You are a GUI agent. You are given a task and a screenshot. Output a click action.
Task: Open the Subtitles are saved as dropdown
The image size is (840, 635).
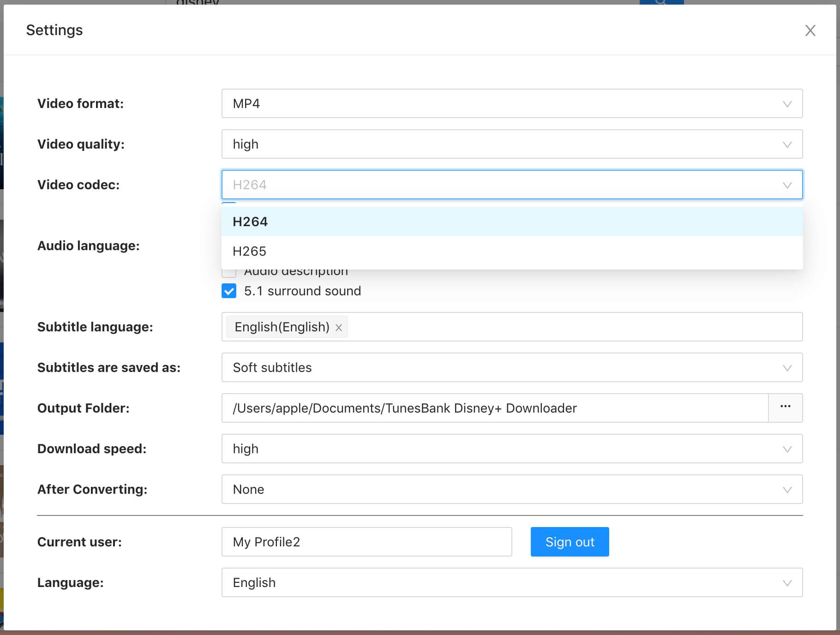[x=512, y=367]
